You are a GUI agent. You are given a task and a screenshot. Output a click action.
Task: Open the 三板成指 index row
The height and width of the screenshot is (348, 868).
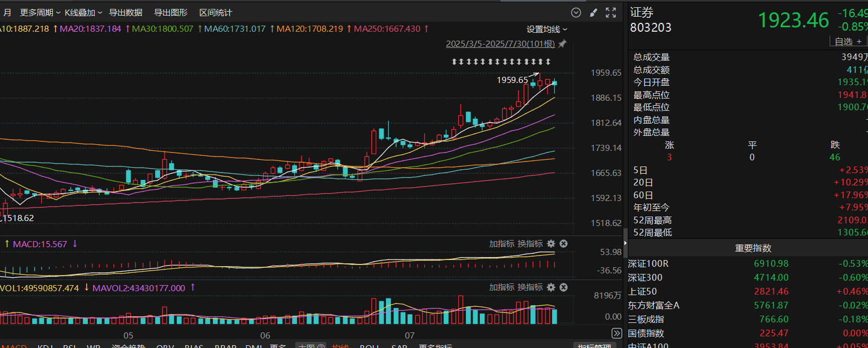(748, 319)
